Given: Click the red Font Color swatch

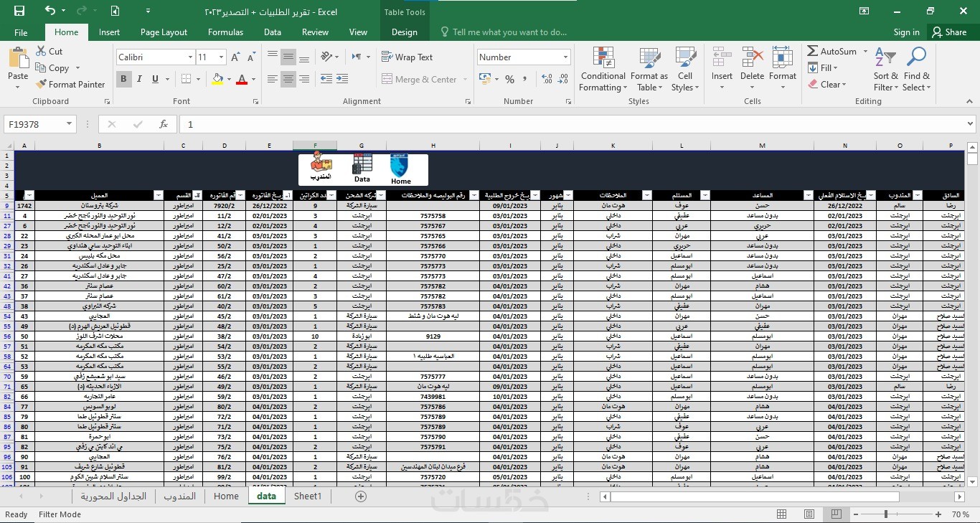Looking at the screenshot, I should point(242,79).
